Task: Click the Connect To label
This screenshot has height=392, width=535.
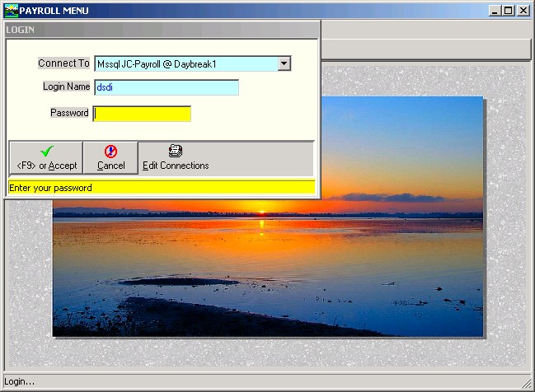Action: coord(63,63)
